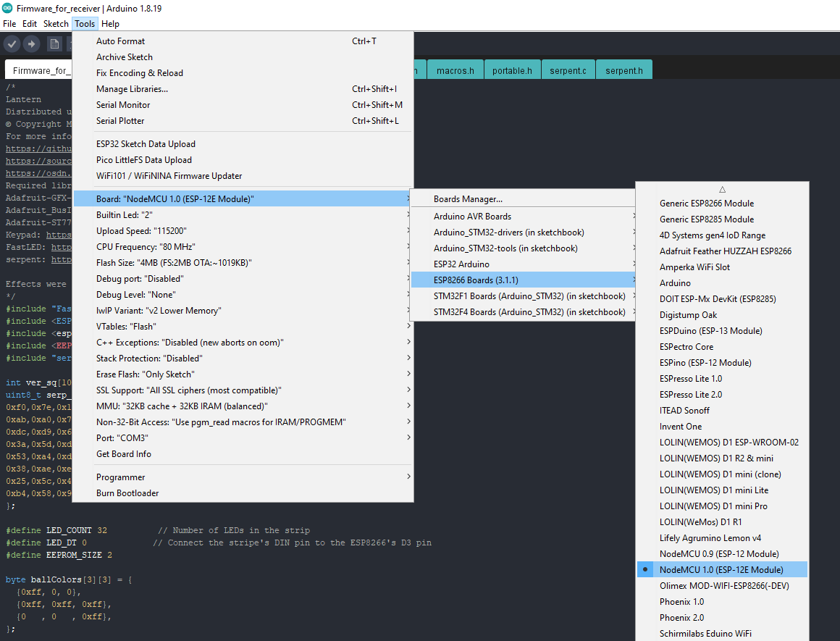Select ITEAD Sonoff board
The height and width of the screenshot is (641, 840).
[722, 411]
